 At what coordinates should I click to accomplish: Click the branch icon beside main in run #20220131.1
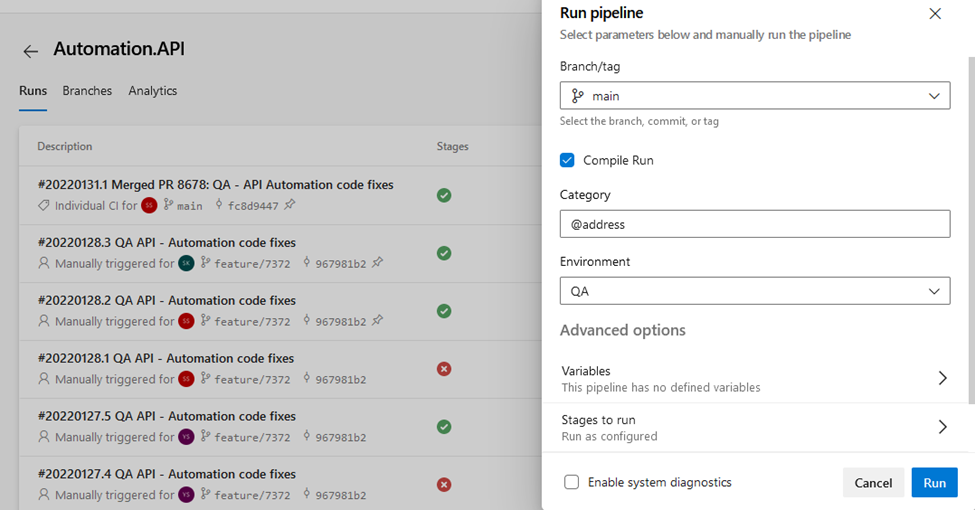click(169, 205)
